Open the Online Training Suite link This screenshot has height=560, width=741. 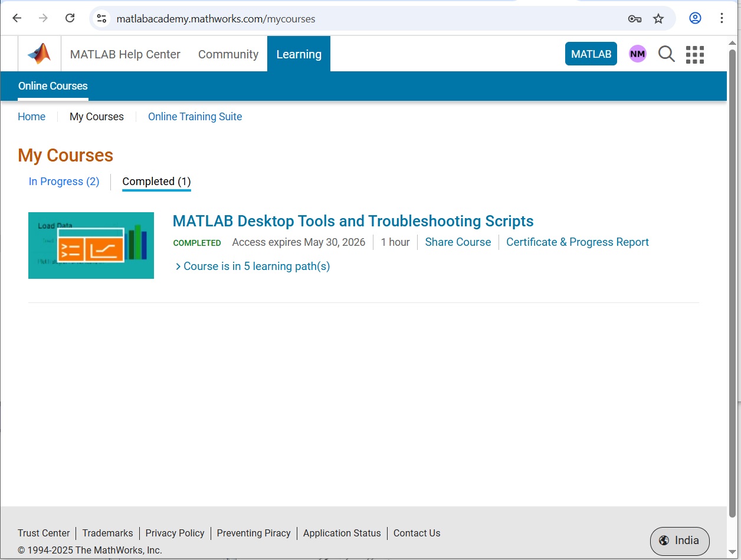195,117
